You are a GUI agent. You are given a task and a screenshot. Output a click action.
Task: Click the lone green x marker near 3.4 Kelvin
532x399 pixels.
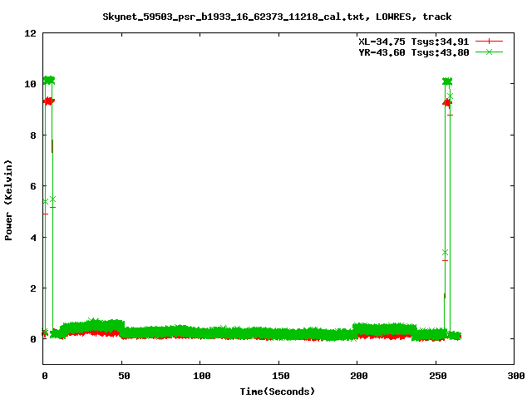pos(446,252)
